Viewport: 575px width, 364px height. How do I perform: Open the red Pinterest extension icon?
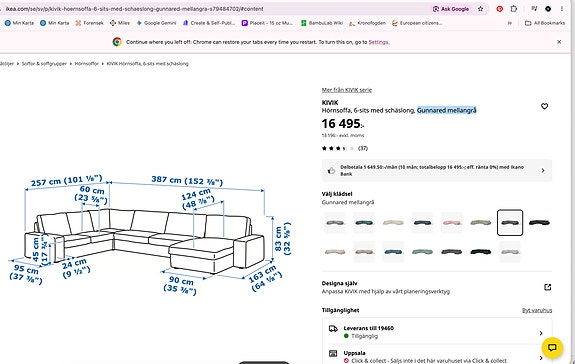(x=499, y=9)
